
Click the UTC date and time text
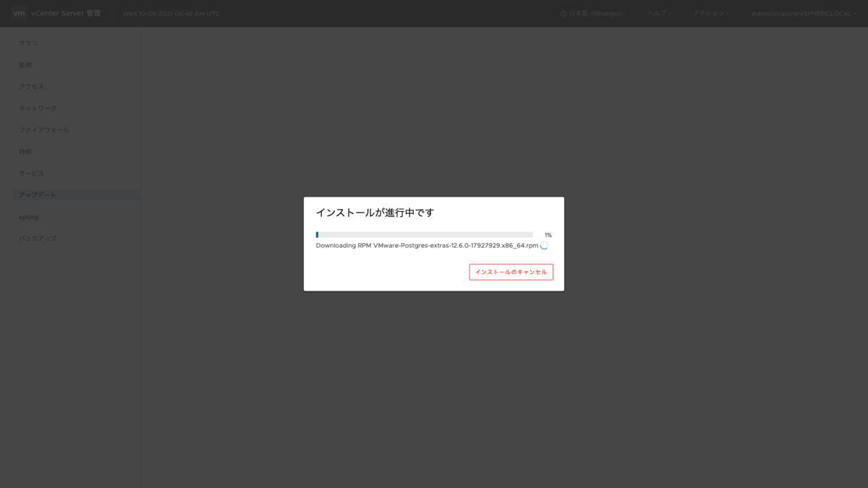[171, 14]
